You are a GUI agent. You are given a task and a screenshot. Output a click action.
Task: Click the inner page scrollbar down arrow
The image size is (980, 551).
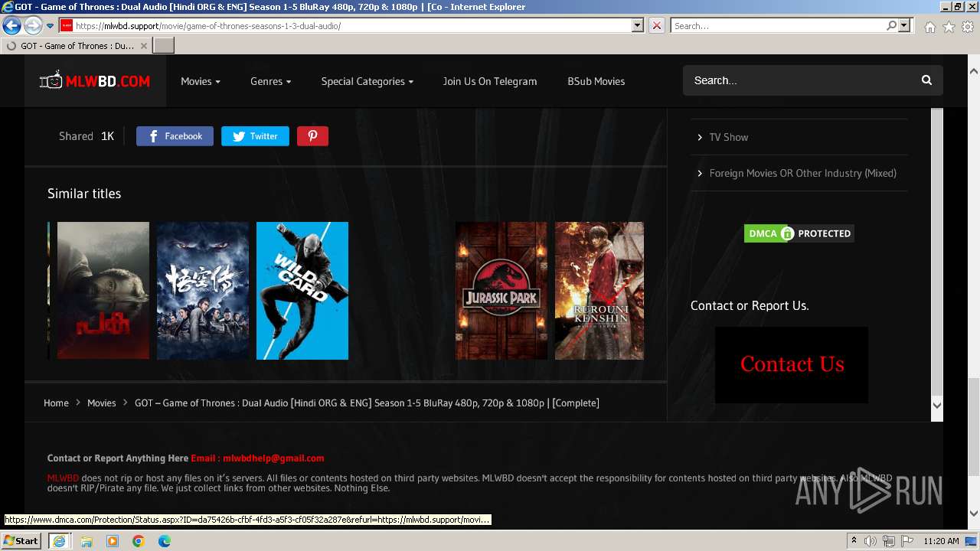(936, 405)
